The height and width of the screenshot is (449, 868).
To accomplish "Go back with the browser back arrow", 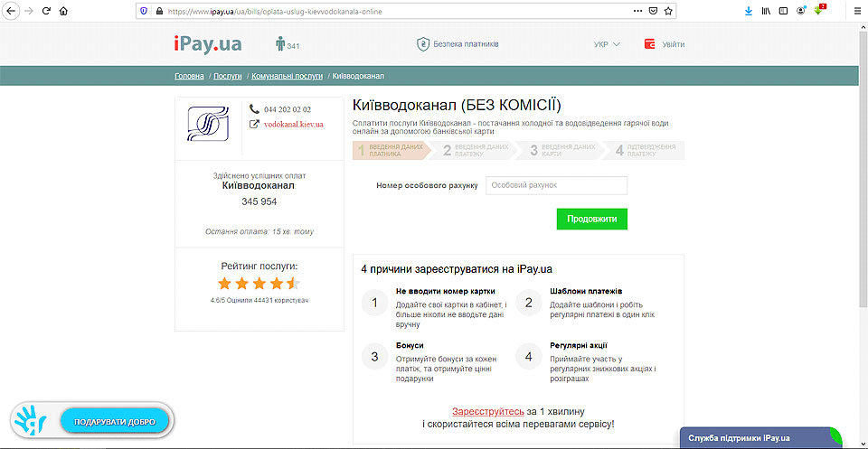I will tap(11, 11).
